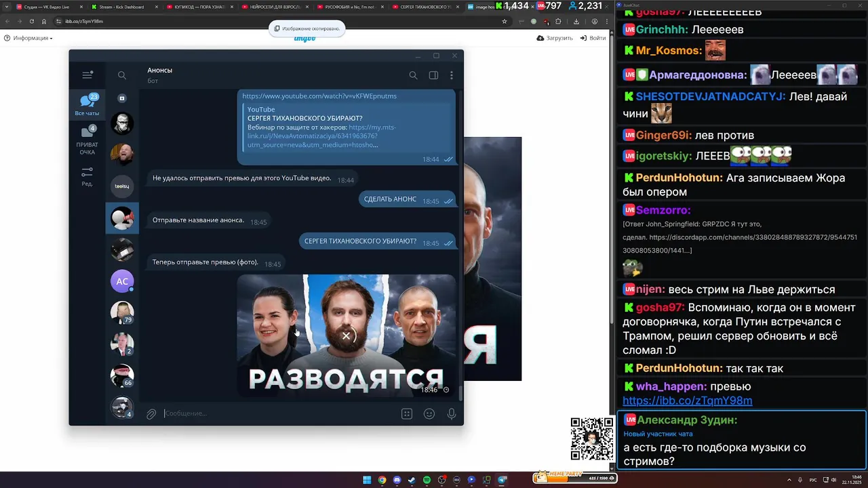Go back in the browser
This screenshot has height=488, width=868.
click(7, 21)
